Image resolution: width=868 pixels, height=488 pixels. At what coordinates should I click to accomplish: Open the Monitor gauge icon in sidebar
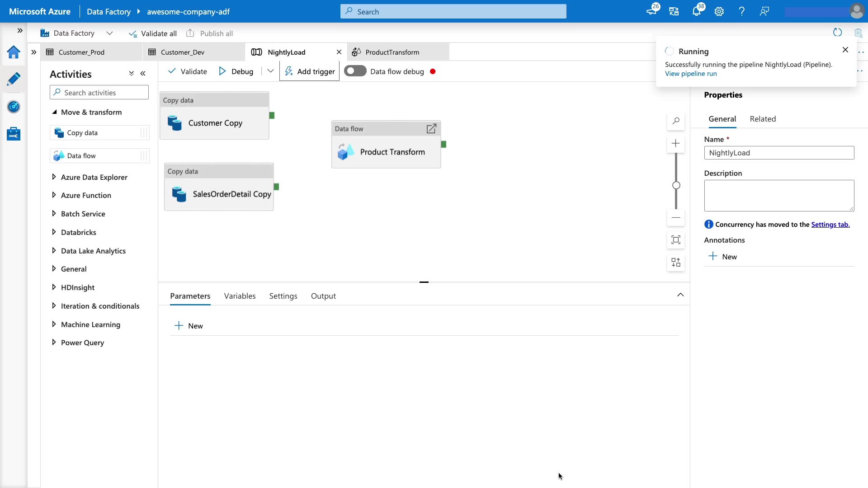click(14, 107)
